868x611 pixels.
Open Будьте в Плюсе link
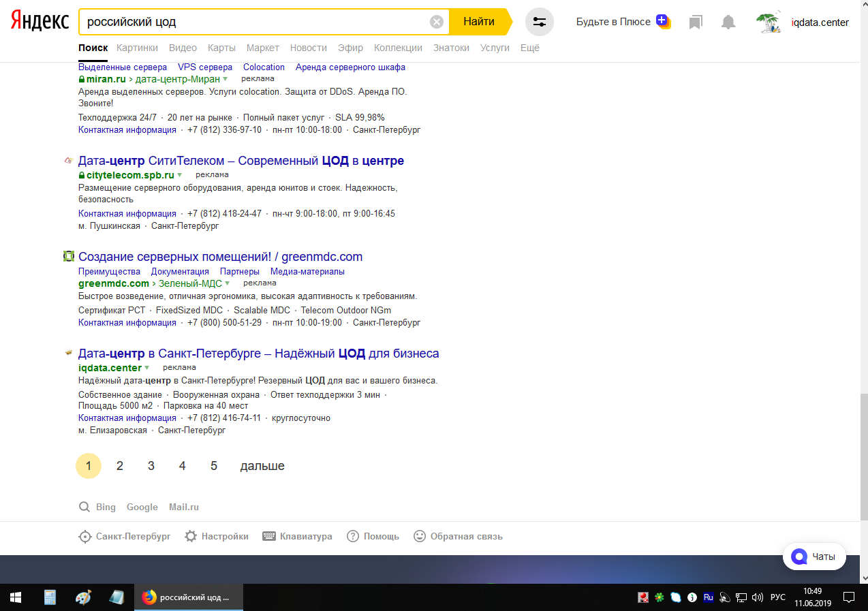[x=613, y=22]
